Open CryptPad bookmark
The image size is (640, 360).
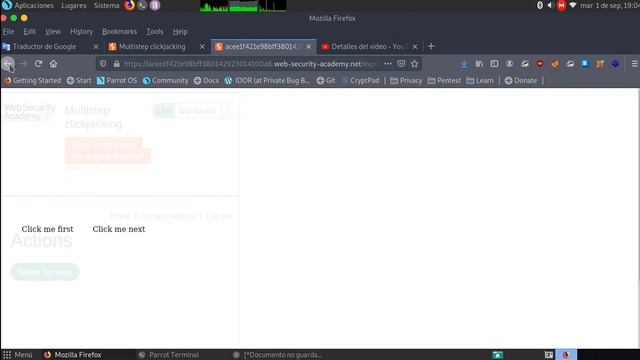pyautogui.click(x=360, y=80)
